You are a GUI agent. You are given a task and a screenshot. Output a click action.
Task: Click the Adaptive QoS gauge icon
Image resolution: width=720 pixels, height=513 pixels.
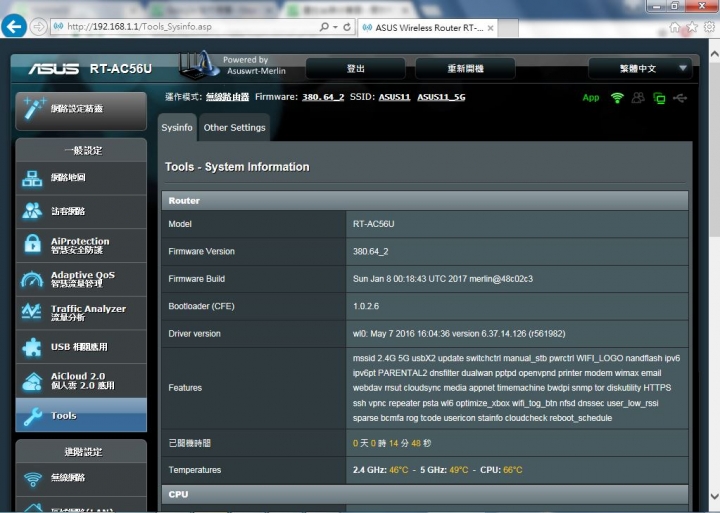tap(32, 279)
